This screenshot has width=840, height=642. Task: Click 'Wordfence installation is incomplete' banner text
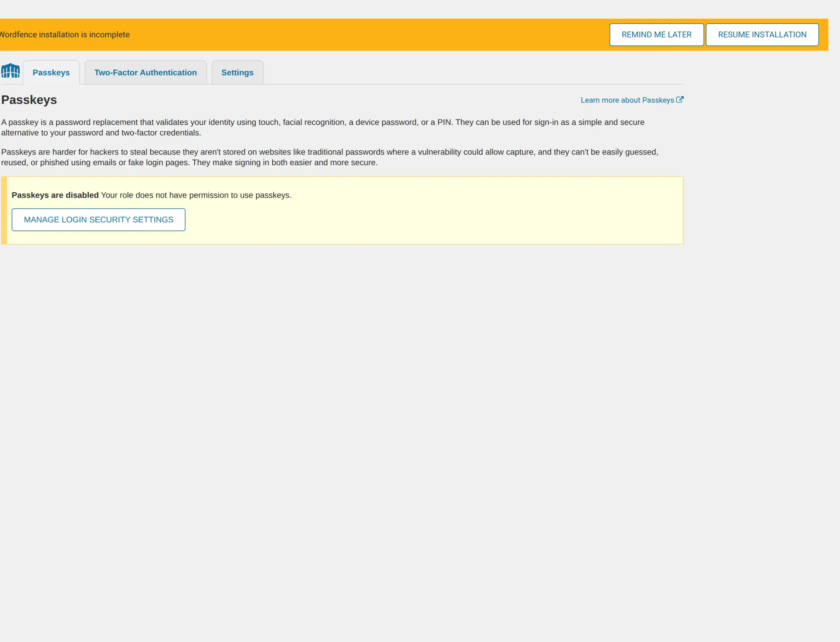tap(65, 35)
